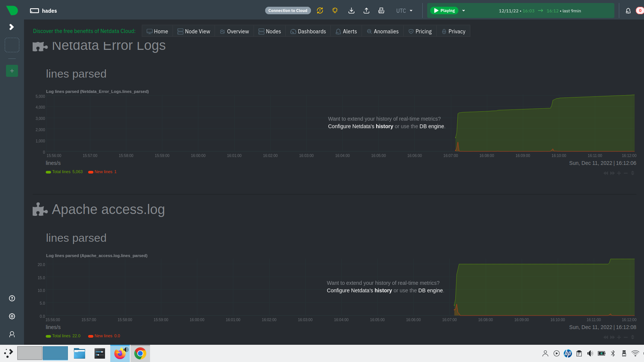The height and width of the screenshot is (362, 644).
Task: Open the Anomalies tab
Action: [383, 31]
